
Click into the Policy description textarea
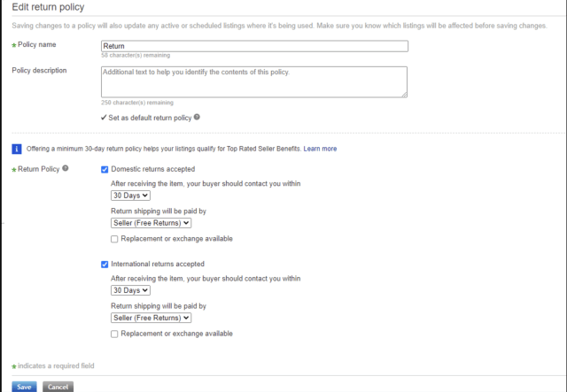(x=254, y=81)
